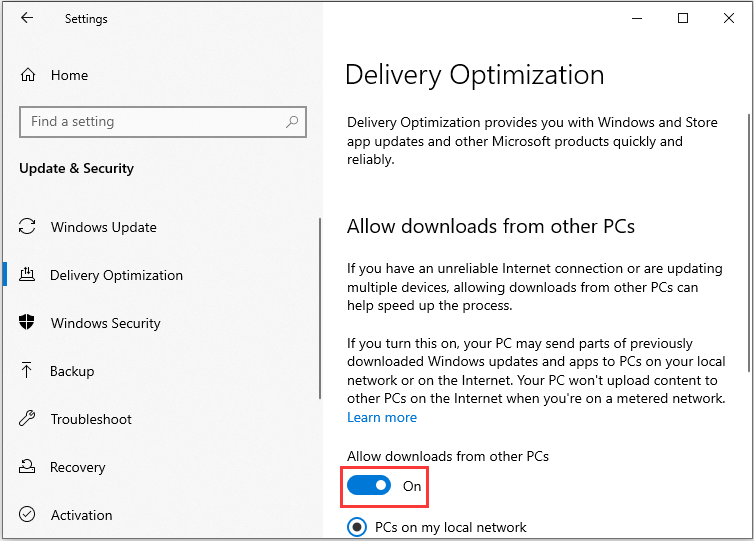Go to Home settings page

pos(69,75)
